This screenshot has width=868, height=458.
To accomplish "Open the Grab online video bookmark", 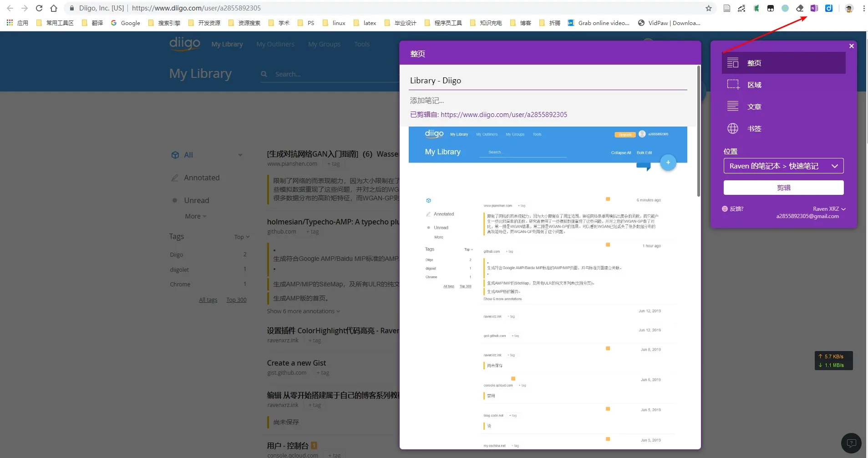I will click(599, 23).
